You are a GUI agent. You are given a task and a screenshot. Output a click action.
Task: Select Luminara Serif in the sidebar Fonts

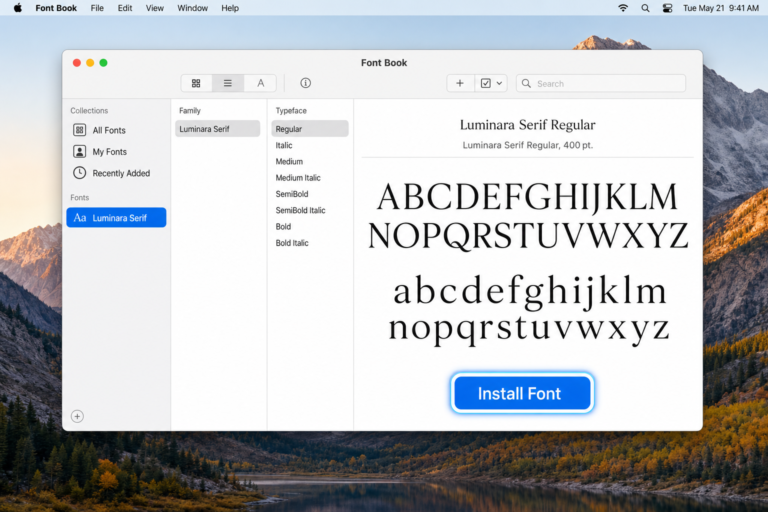[x=117, y=218]
